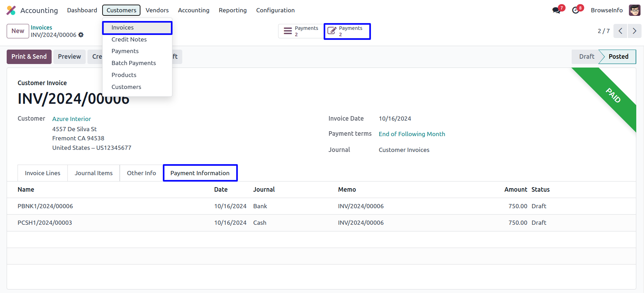This screenshot has height=293, width=644.
Task: Expand the Reporting menu
Action: [x=232, y=10]
